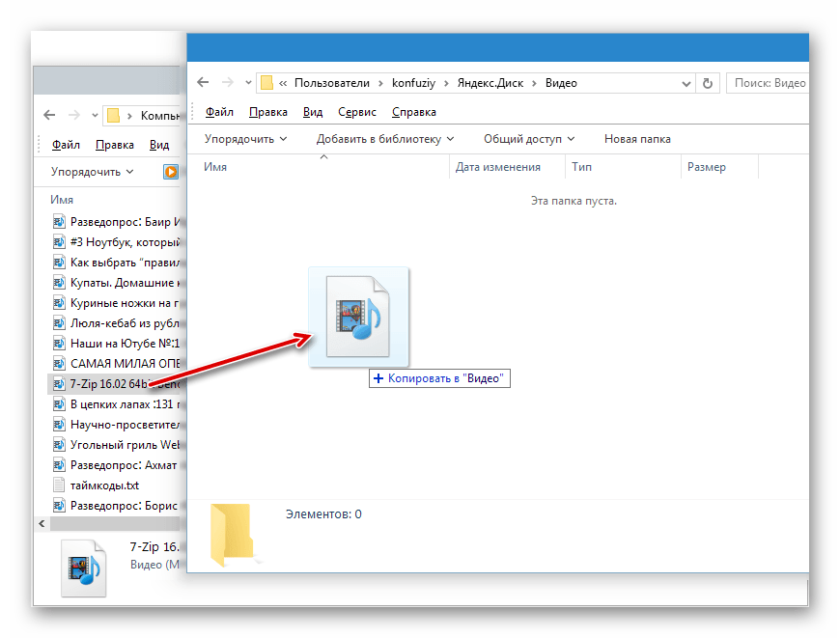Image resolution: width=840 pixels, height=638 pixels.
Task: Click the folder icon in the Видео address bar
Action: 266,83
